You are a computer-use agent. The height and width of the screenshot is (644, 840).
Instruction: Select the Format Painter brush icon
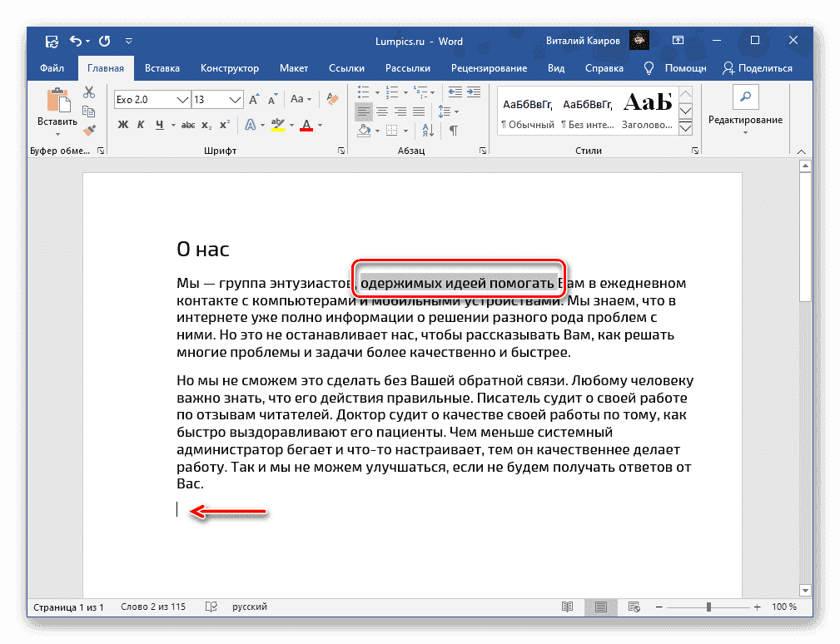tap(89, 131)
